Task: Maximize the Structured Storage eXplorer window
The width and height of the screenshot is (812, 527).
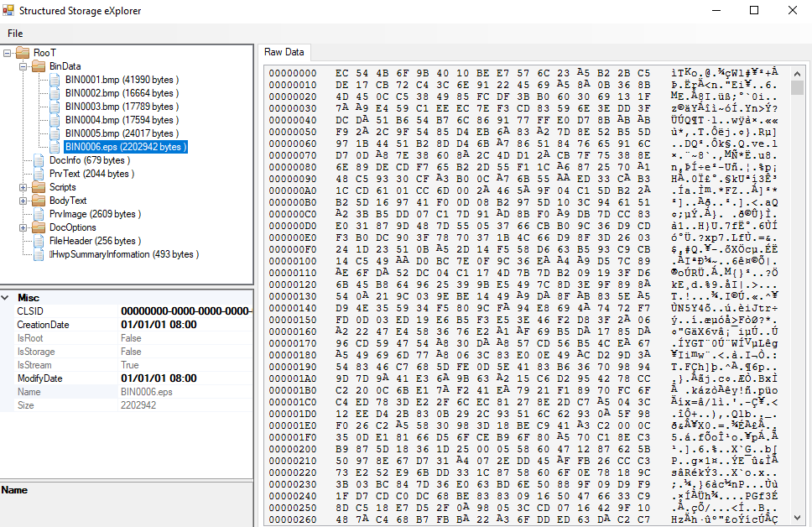Action: tap(754, 10)
